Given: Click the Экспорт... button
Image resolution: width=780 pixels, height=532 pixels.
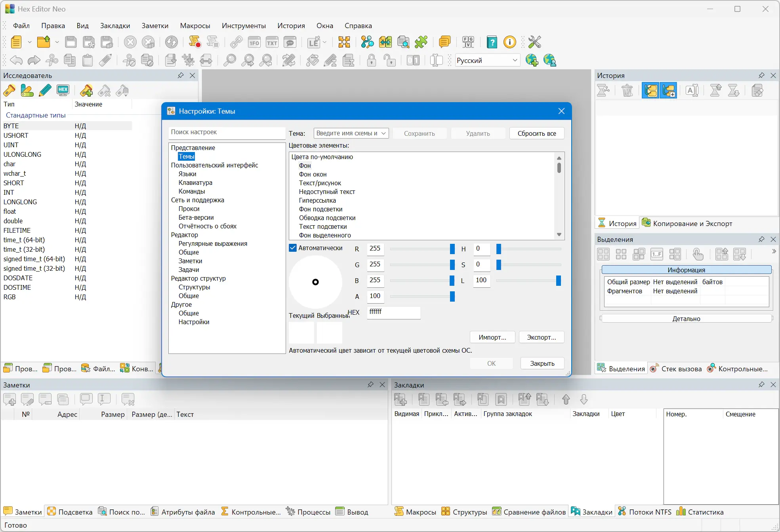Looking at the screenshot, I should [541, 337].
